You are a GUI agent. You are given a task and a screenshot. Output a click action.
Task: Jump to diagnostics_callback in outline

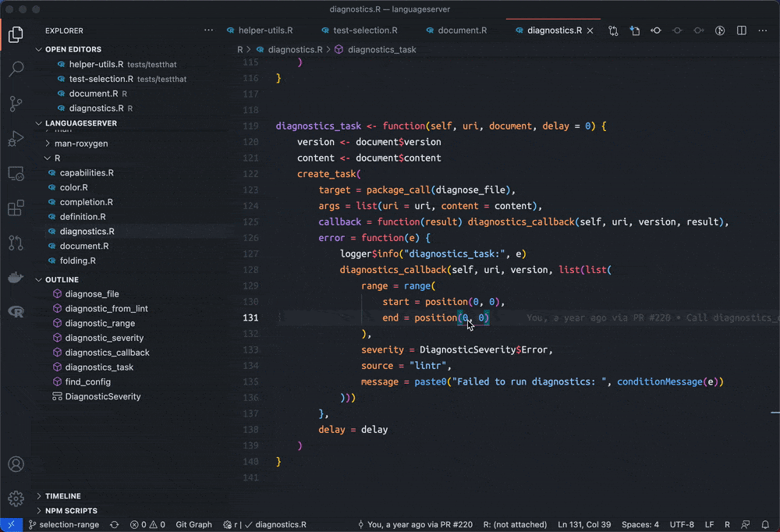pos(107,353)
